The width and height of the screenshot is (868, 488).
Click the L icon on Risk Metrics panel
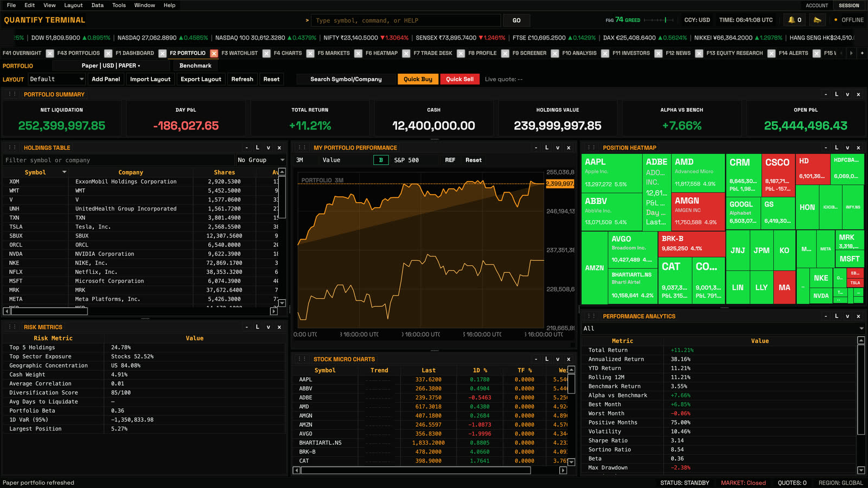point(258,327)
